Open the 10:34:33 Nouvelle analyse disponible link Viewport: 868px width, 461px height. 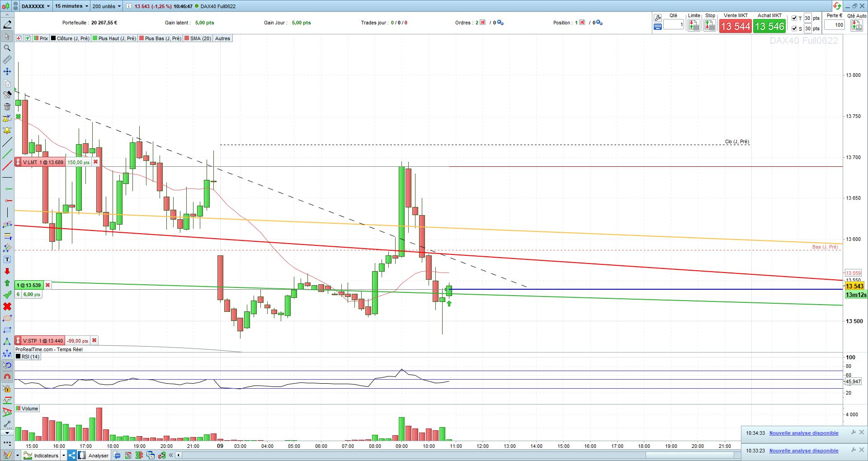(804, 433)
